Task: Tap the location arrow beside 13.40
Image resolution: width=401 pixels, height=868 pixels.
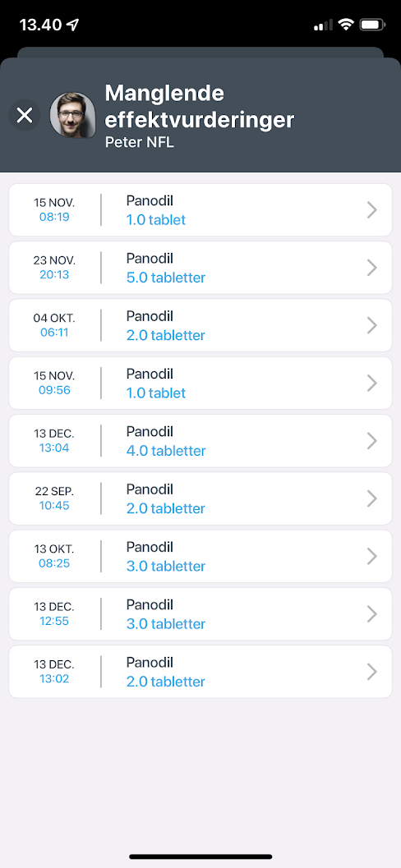Action: (72, 25)
